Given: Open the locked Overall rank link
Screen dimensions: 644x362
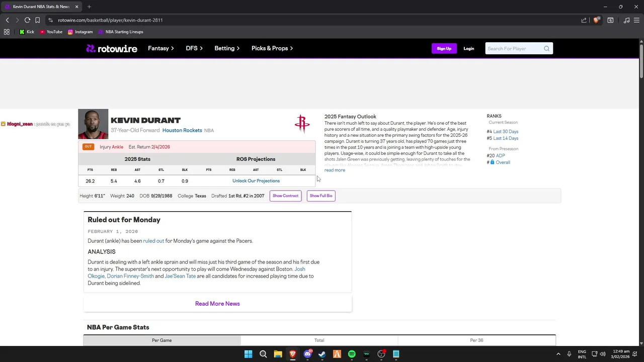Looking at the screenshot, I should pyautogui.click(x=503, y=162).
